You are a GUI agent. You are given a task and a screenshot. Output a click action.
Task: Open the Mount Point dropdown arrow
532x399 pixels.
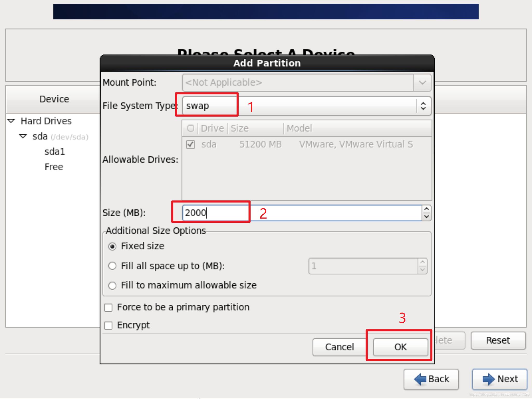click(422, 83)
